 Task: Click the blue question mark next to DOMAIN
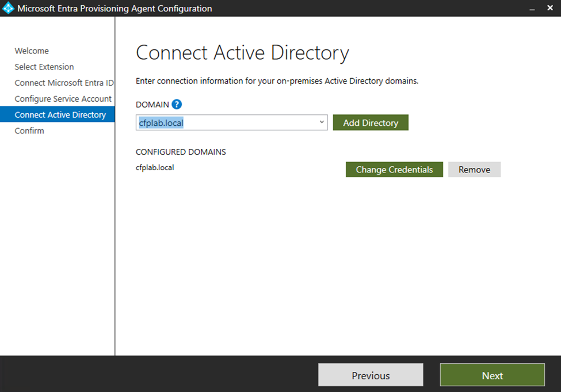[176, 104]
